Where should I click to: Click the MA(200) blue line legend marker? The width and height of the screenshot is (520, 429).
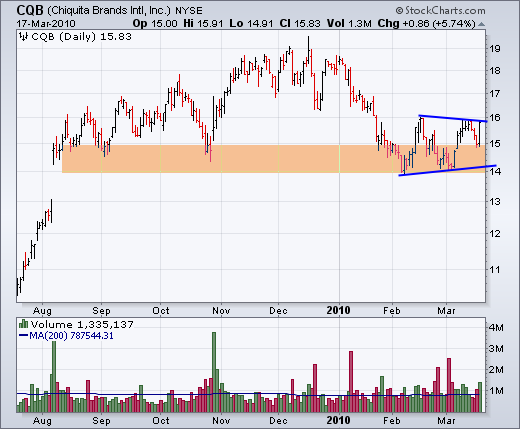pos(23,336)
